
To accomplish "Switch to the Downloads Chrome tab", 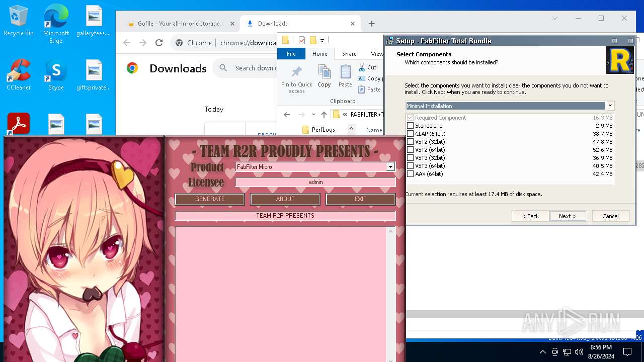I will (300, 24).
